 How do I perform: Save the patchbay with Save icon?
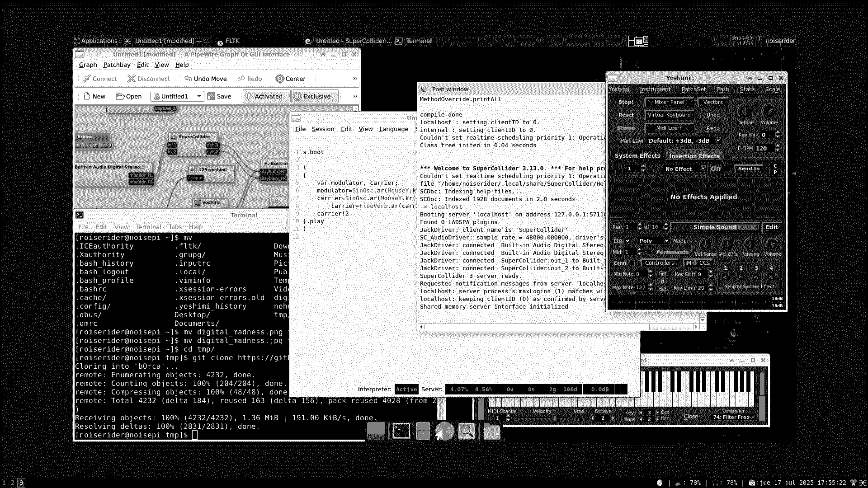pyautogui.click(x=219, y=96)
